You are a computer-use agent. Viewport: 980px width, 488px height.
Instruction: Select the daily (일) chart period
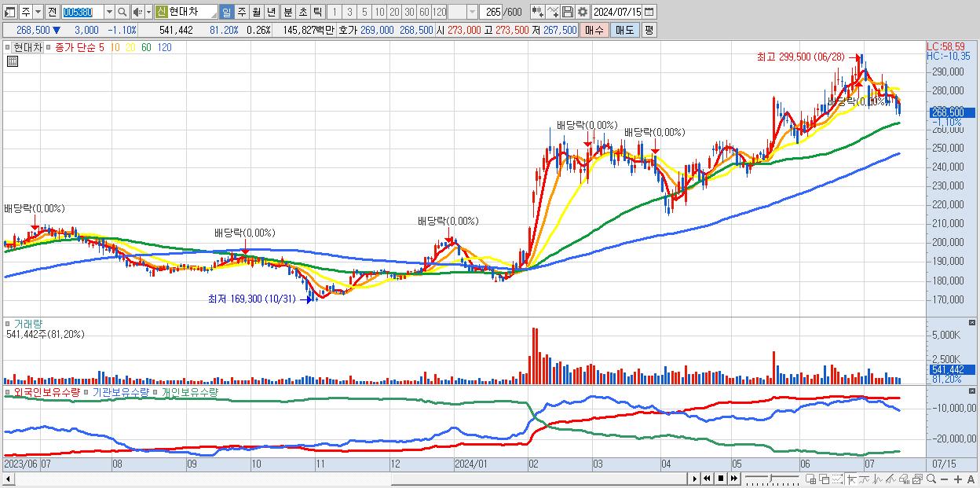click(x=226, y=12)
